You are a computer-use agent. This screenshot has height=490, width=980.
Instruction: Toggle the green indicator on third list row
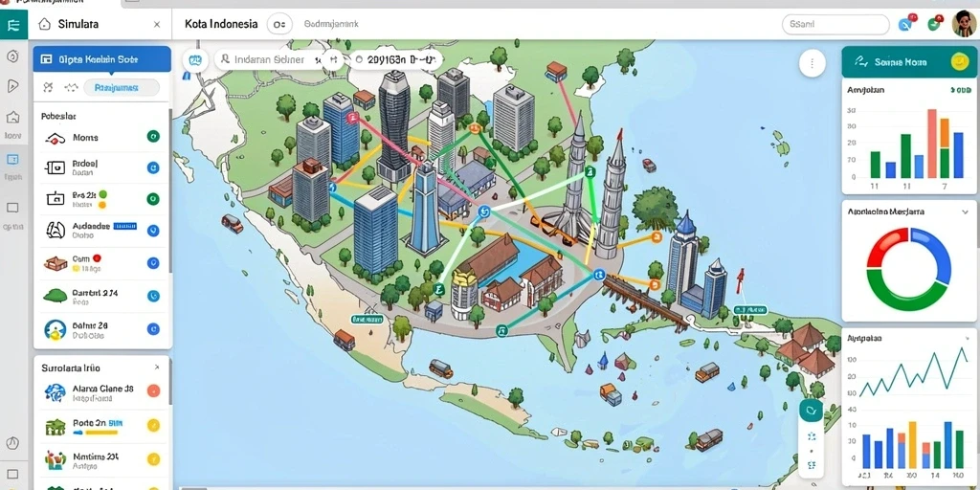tap(153, 199)
